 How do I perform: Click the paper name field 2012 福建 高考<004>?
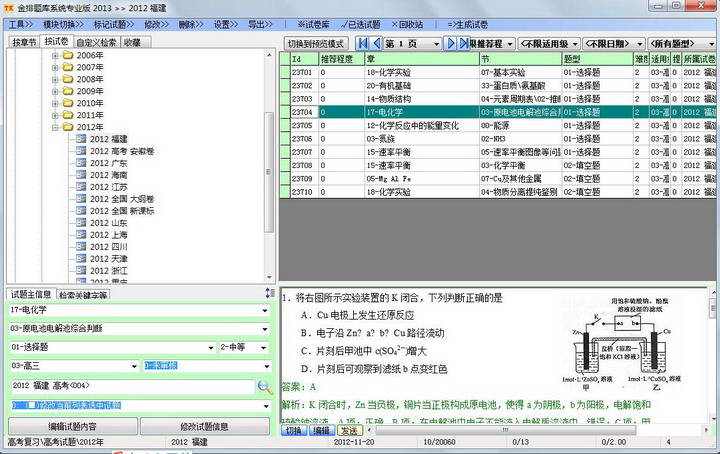click(x=132, y=386)
